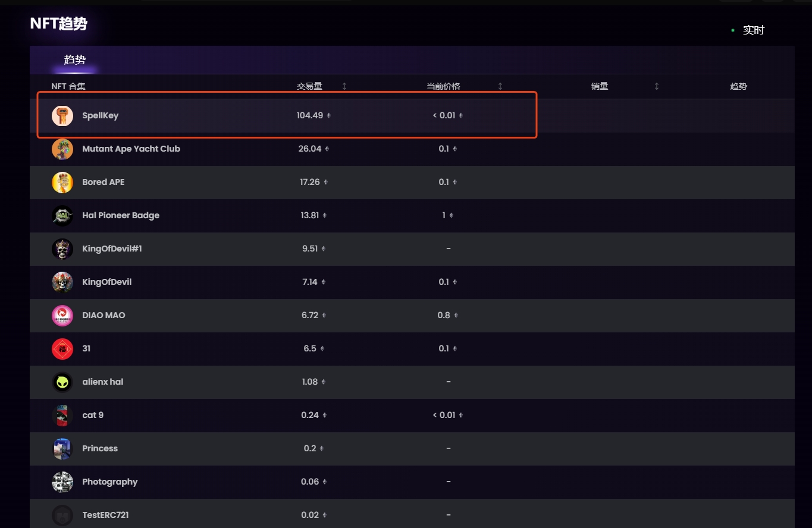This screenshot has height=528, width=812.
Task: Sort by 交易量 using sort arrows
Action: click(x=344, y=86)
